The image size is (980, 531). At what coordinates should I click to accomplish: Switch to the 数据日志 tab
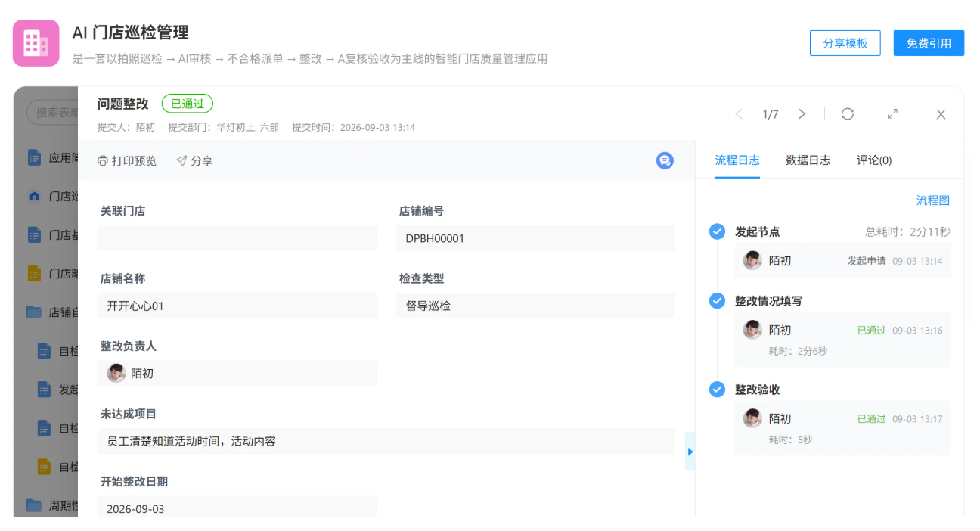[x=808, y=160]
